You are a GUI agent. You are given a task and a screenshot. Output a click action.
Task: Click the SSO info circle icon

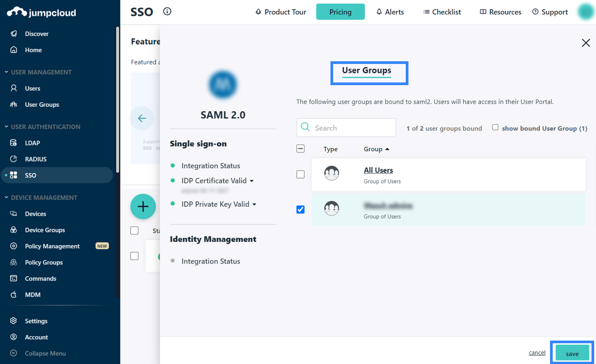(x=167, y=12)
